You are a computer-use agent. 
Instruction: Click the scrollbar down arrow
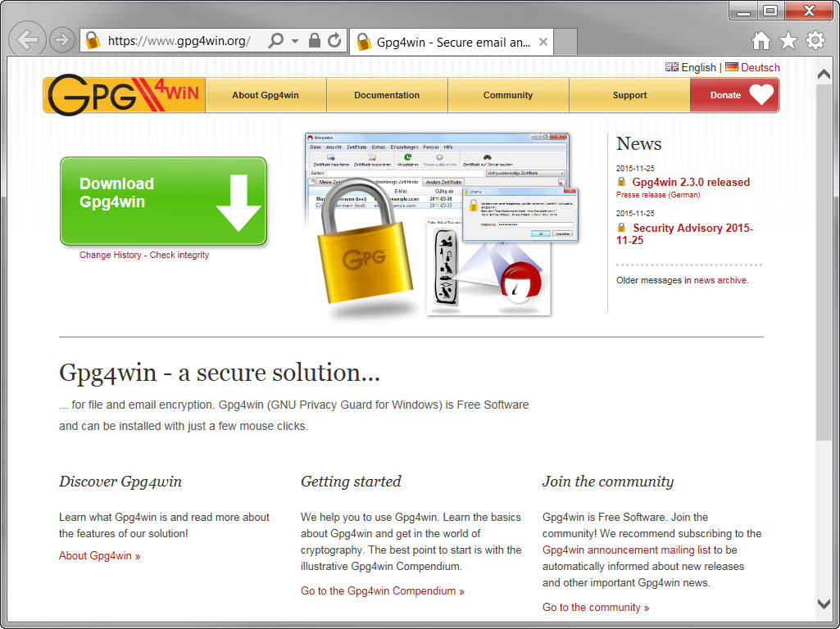click(x=824, y=604)
